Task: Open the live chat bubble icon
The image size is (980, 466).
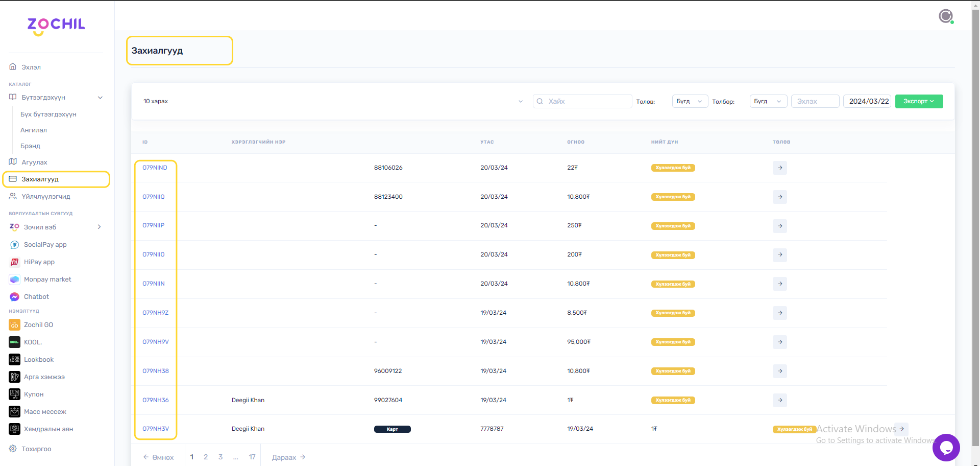Action: pos(946,448)
